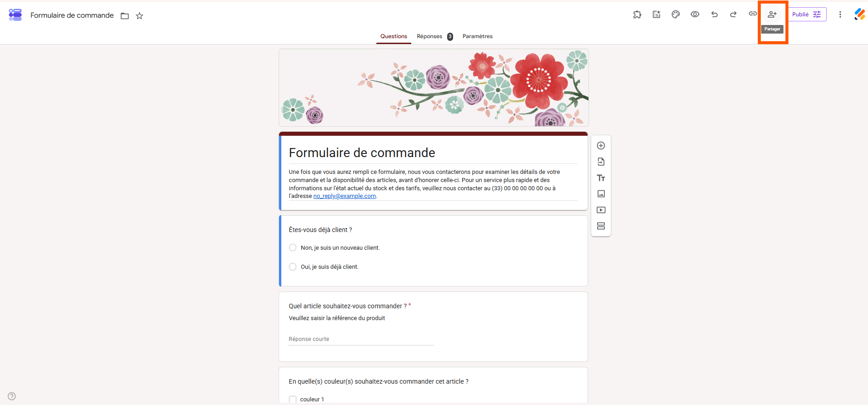Viewport: 868px width, 405px height.
Task: Add a title and description block
Action: (x=601, y=178)
